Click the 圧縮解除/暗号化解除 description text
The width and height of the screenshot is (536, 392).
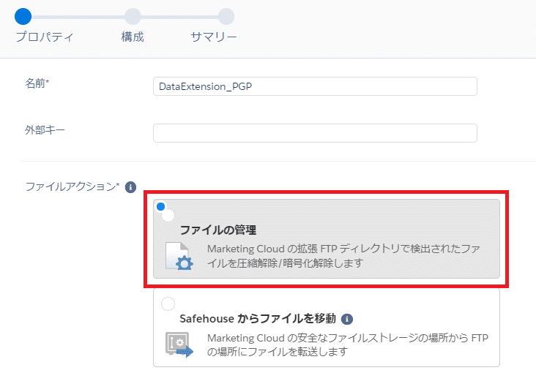pos(343,256)
